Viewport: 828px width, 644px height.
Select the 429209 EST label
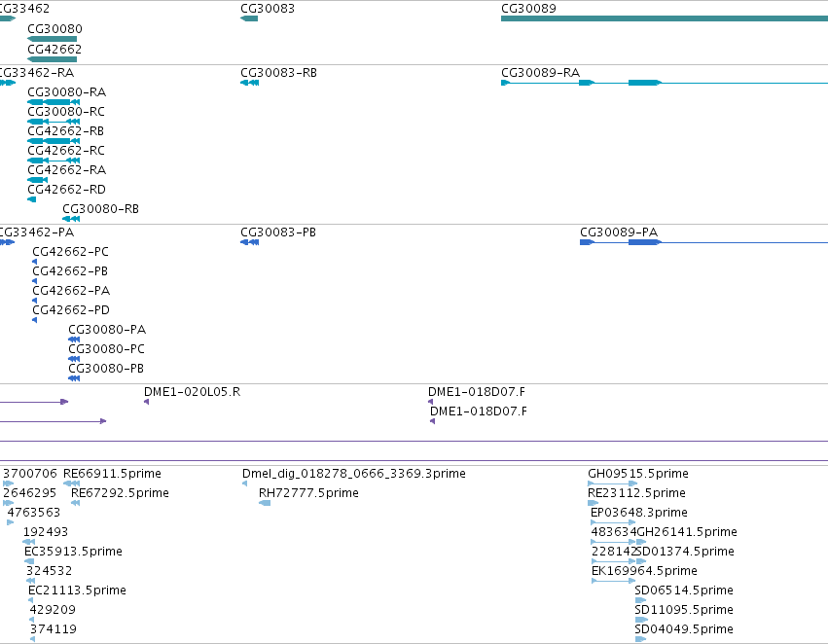click(x=53, y=610)
